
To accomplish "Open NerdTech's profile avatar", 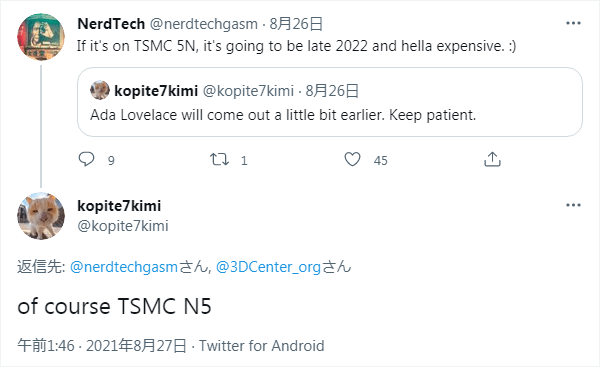I will click(x=41, y=37).
